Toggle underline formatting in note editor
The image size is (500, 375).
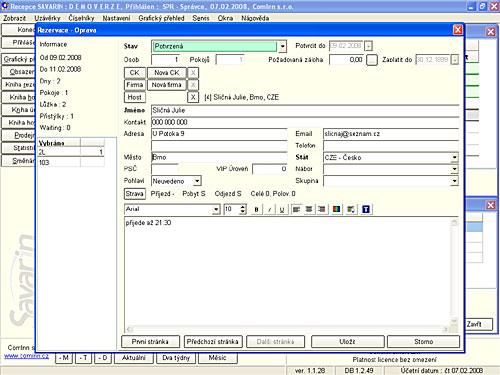tap(282, 209)
